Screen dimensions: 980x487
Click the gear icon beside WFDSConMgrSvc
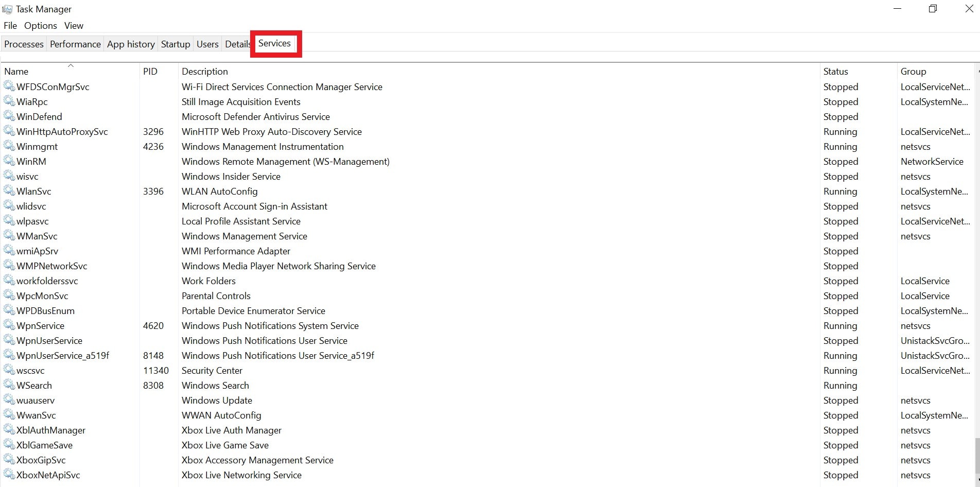[x=9, y=86]
